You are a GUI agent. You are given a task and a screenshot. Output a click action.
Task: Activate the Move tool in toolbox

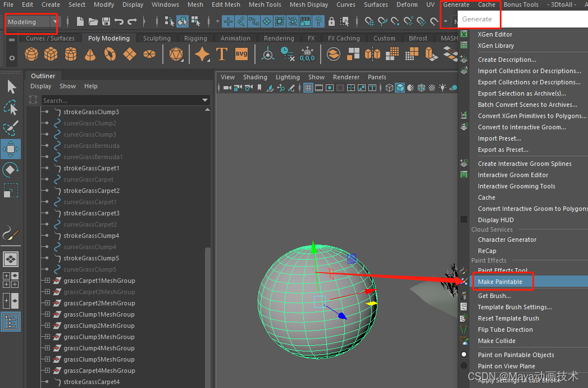pos(11,149)
